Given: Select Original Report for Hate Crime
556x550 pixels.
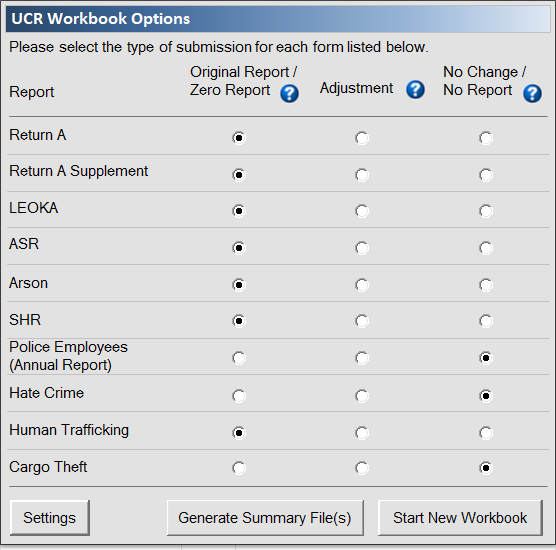Looking at the screenshot, I should [239, 396].
